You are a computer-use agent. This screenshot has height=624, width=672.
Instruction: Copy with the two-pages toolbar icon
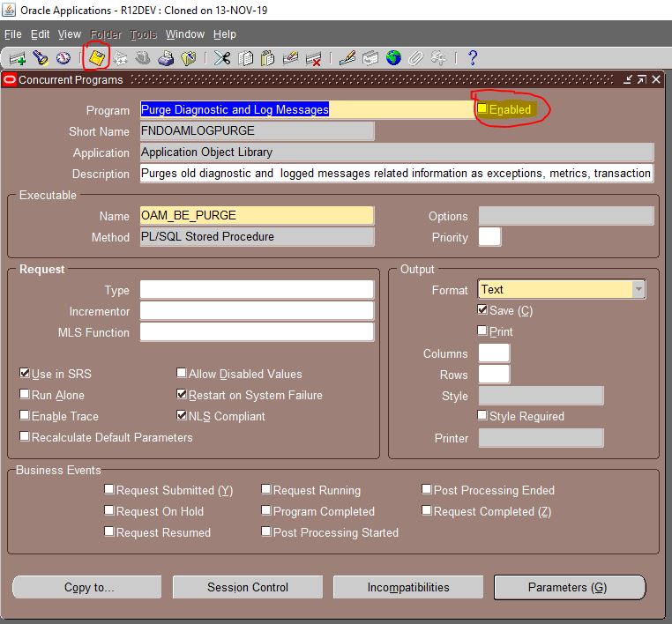click(x=245, y=58)
